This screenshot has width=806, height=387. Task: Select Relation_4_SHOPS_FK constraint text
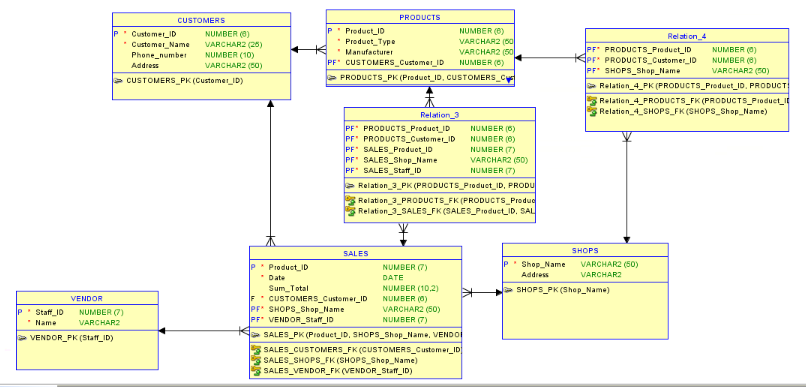683,112
